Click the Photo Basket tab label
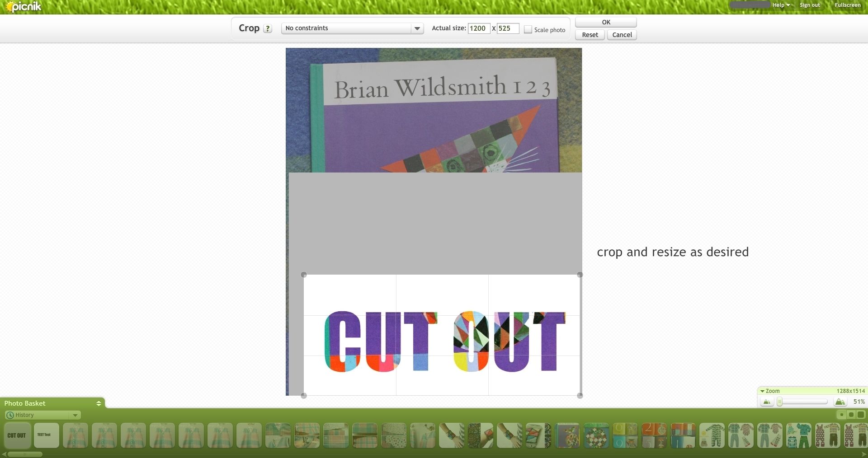 click(25, 403)
